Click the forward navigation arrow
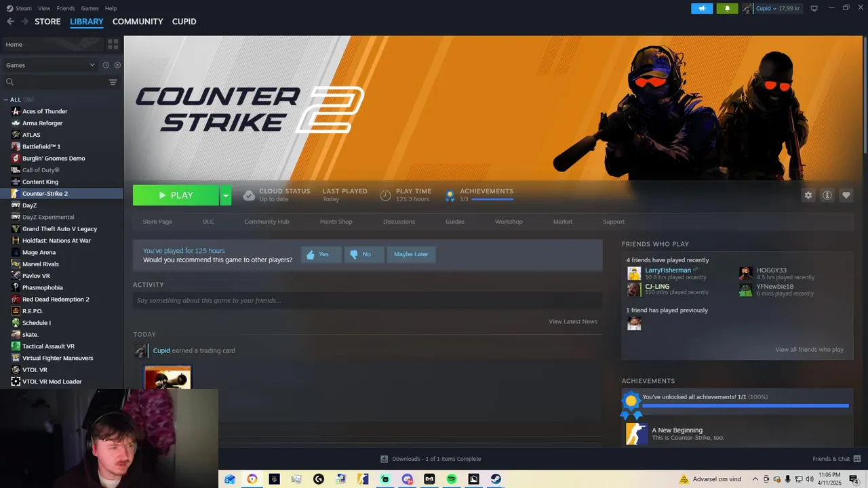The image size is (868, 488). (x=24, y=22)
